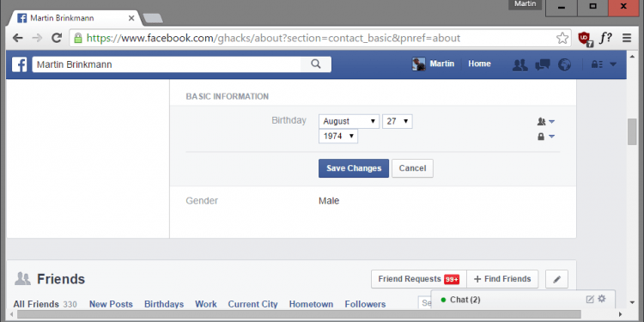
Task: Click the browser forward arrow
Action: tap(37, 38)
